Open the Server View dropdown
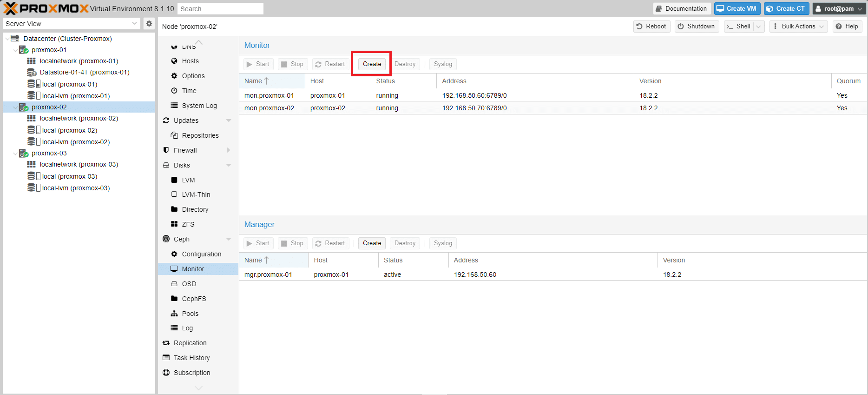 pos(134,23)
